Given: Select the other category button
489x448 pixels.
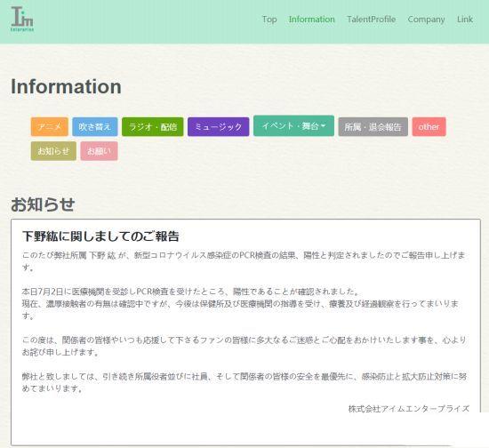Looking at the screenshot, I should click(429, 126).
